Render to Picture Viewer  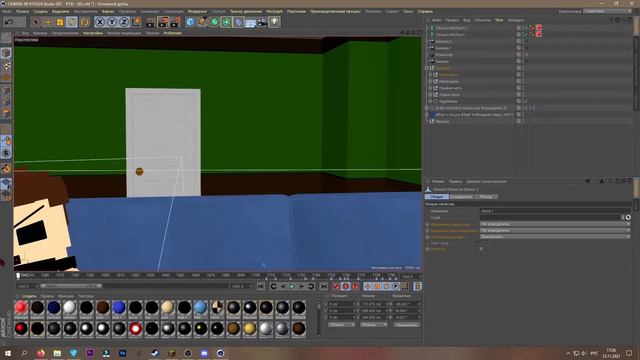pyautogui.click(x=163, y=22)
